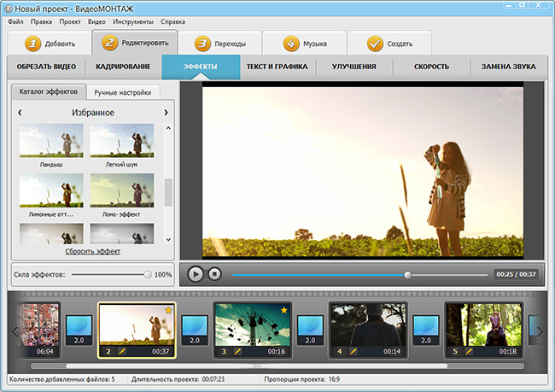Open the Переходы step tab

pyautogui.click(x=219, y=43)
